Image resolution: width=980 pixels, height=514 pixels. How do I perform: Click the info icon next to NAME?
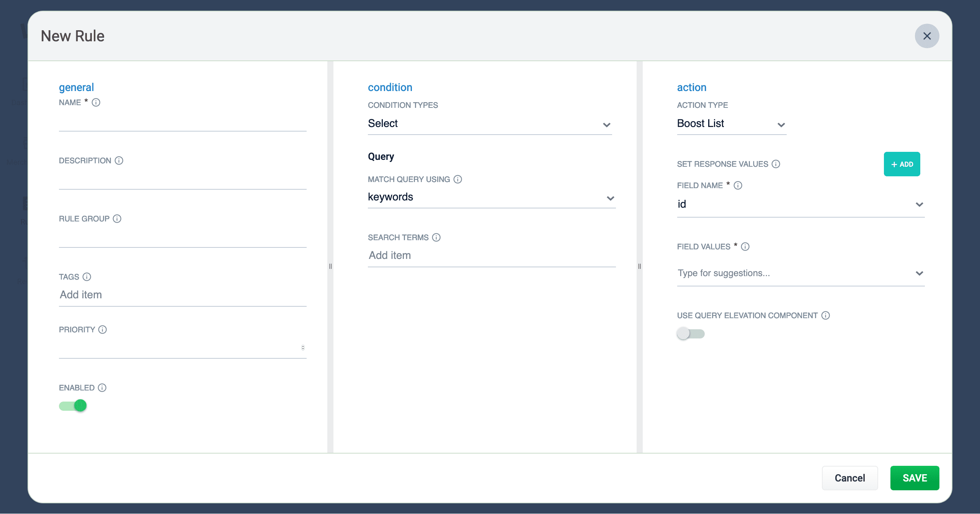click(x=96, y=102)
